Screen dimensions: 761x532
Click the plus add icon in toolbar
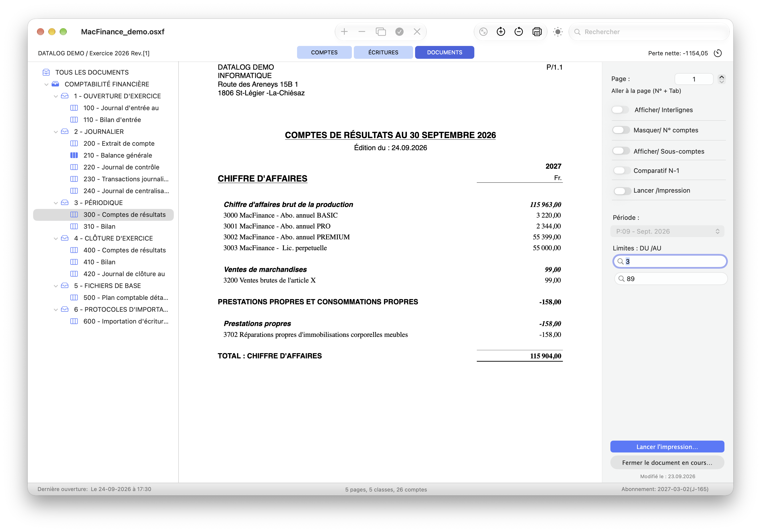coord(344,32)
